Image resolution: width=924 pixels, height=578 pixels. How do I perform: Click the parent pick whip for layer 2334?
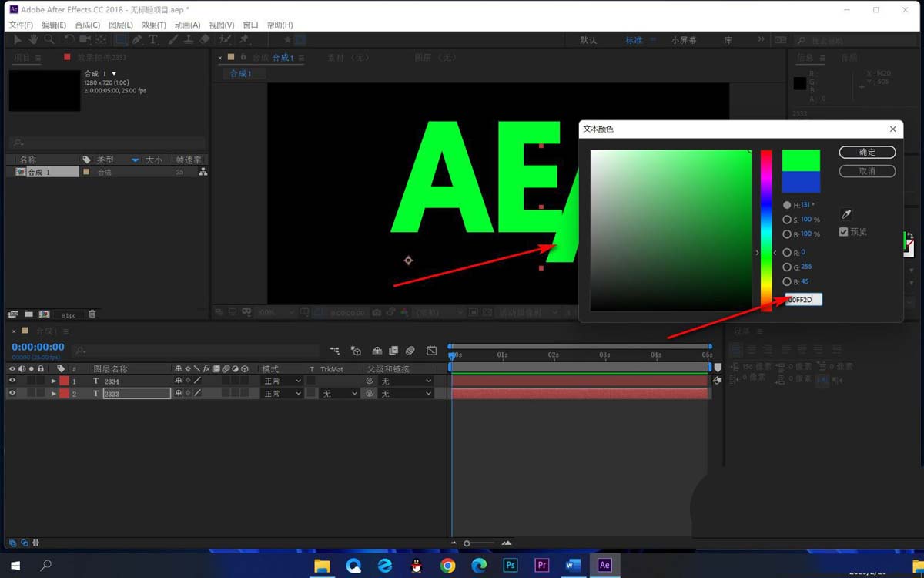click(x=370, y=381)
